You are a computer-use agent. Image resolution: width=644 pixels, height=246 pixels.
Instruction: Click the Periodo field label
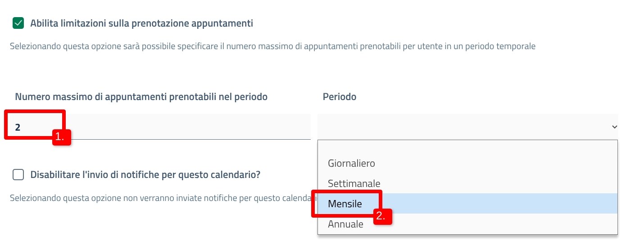point(340,97)
